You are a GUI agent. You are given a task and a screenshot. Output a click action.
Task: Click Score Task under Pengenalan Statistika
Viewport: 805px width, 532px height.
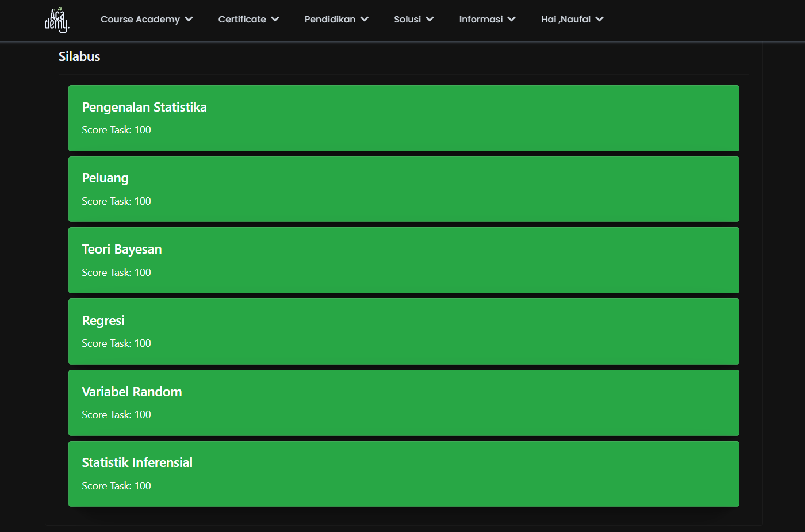(116, 130)
